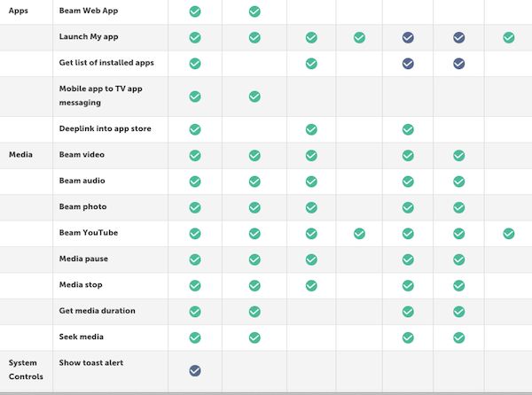Click the first checkmark in Beam video row
The image size is (532, 395).
coord(195,156)
